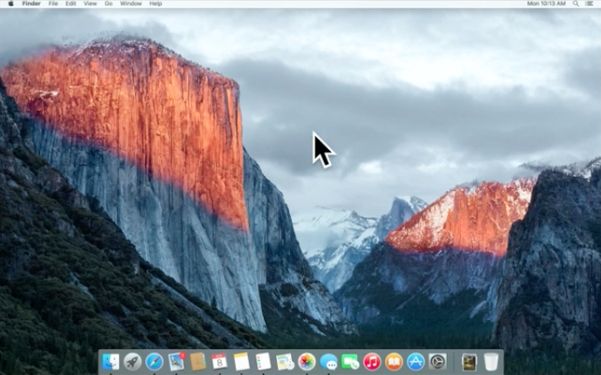Open the Edit menu
601x375 pixels.
click(71, 3)
